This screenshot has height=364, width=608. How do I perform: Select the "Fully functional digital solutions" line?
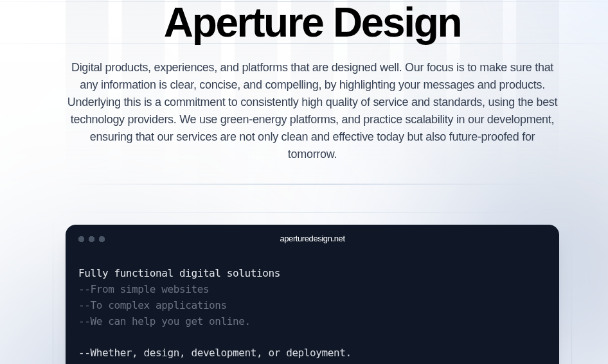click(179, 273)
